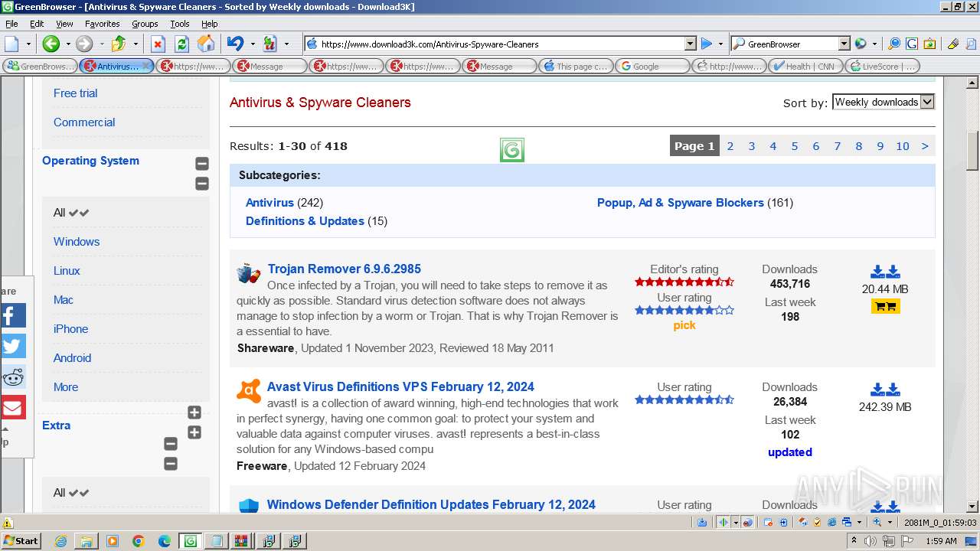Viewport: 980px width, 551px height.
Task: Open Popup, Ad & Spyware Blockers link
Action: (x=681, y=203)
